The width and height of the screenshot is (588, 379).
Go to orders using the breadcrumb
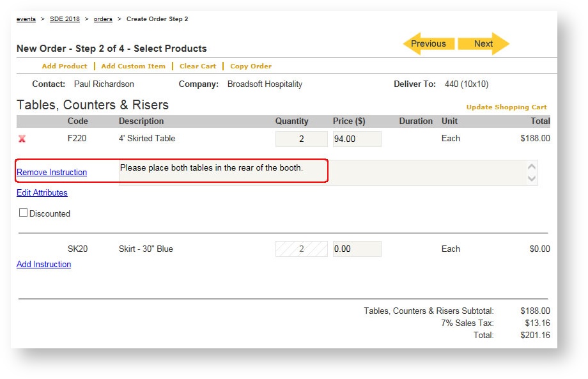tap(103, 19)
